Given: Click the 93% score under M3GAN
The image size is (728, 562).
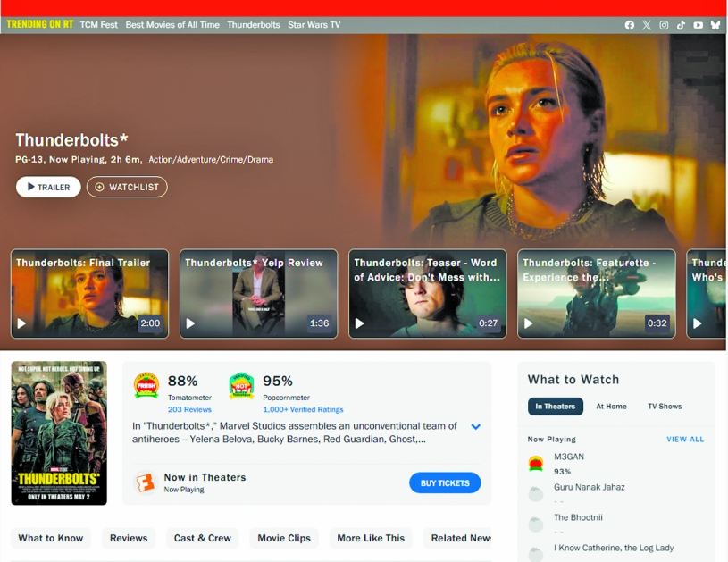Looking at the screenshot, I should coord(562,472).
